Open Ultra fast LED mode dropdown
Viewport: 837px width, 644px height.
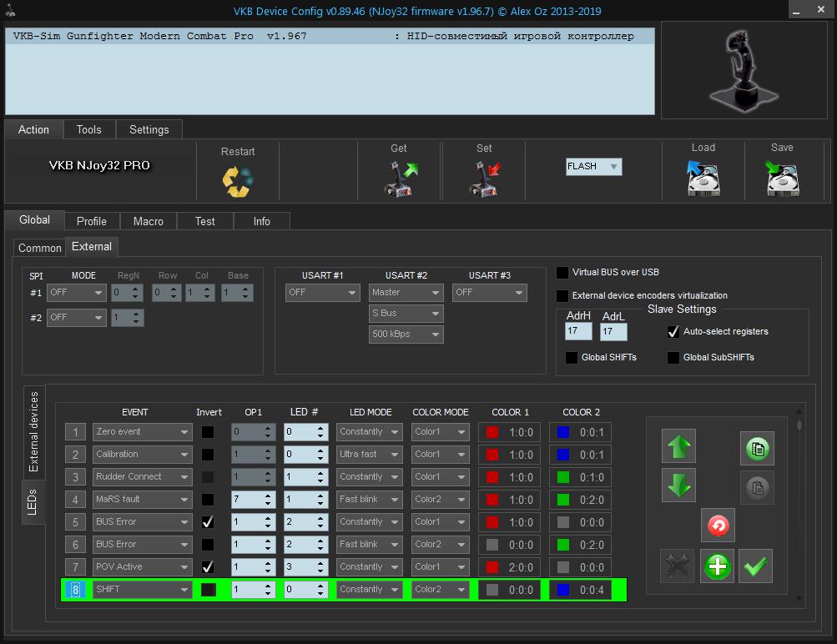click(x=369, y=454)
